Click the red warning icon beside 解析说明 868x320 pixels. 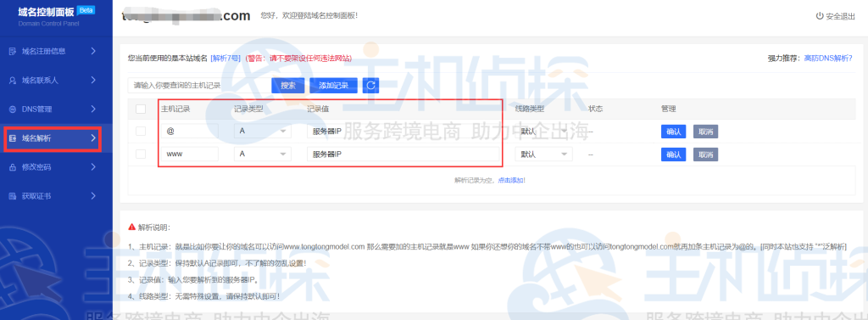point(131,227)
